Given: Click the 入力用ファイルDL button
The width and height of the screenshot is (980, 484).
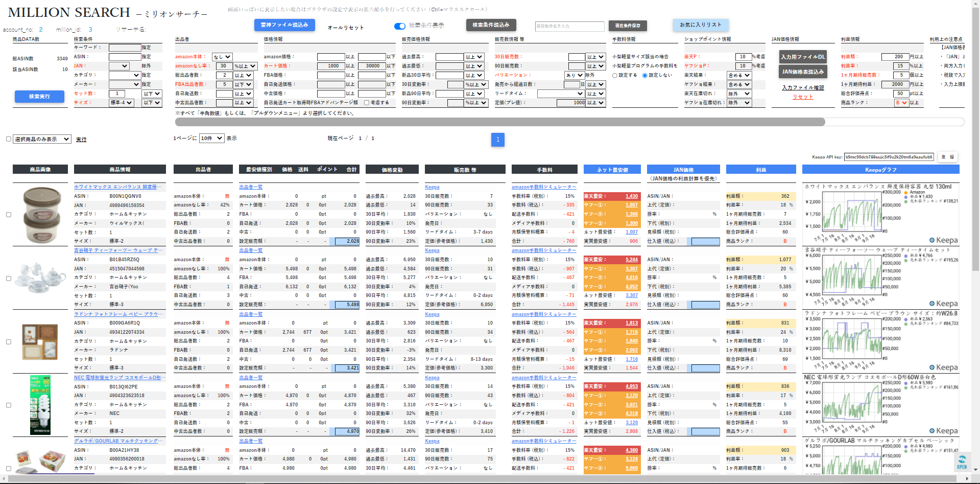Looking at the screenshot, I should (x=802, y=57).
